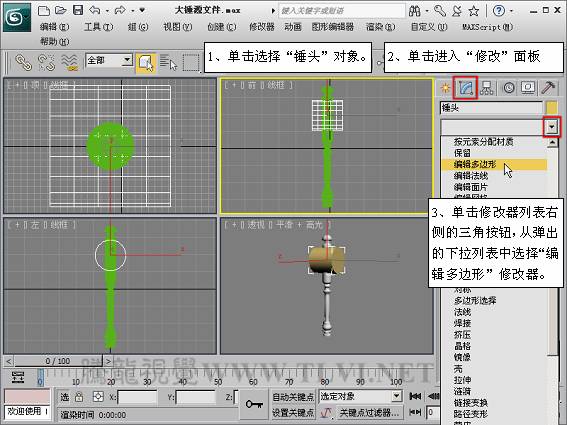Expand the modifier list dropdown arrow
The width and height of the screenshot is (567, 425).
[551, 127]
